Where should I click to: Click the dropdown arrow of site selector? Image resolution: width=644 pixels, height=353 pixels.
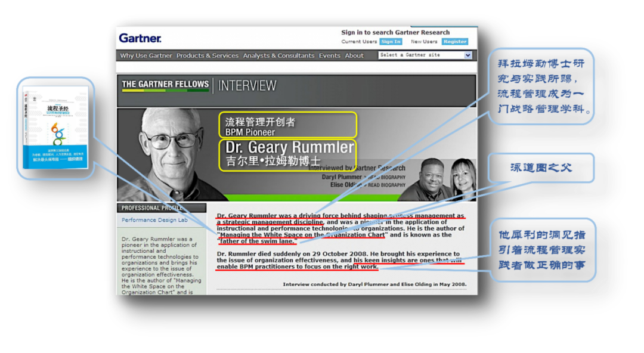[468, 55]
